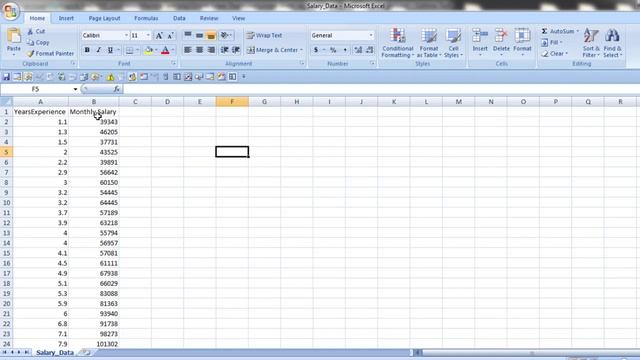
Task: Open Conditional Formatting menu
Action: [398, 43]
